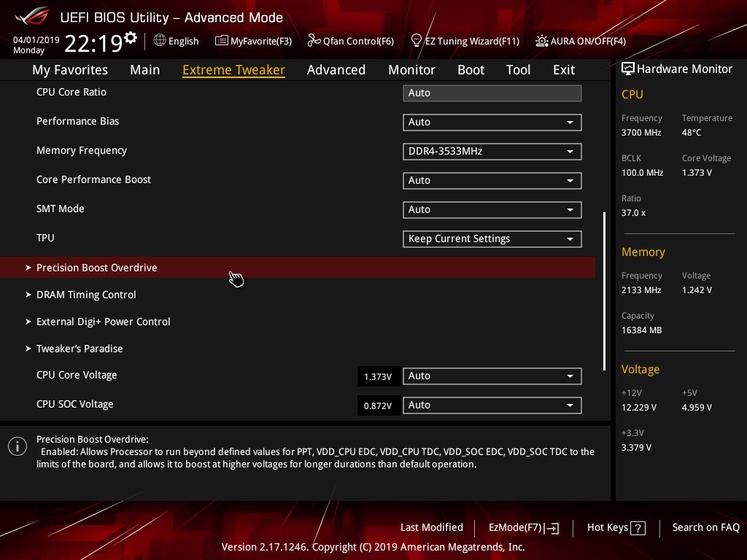The height and width of the screenshot is (560, 747).
Task: Click the Hardware Monitor screen icon
Action: (628, 69)
